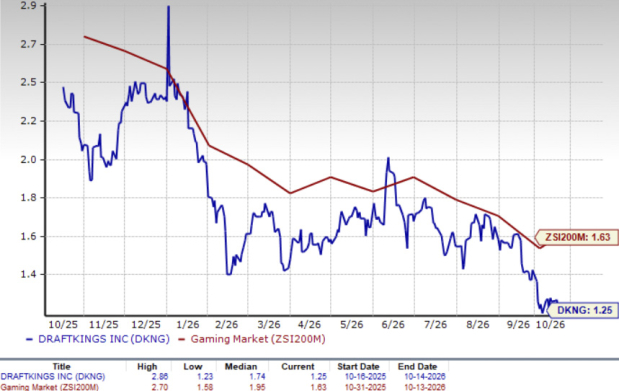
Task: Click the Start Date column header
Action: (x=358, y=367)
